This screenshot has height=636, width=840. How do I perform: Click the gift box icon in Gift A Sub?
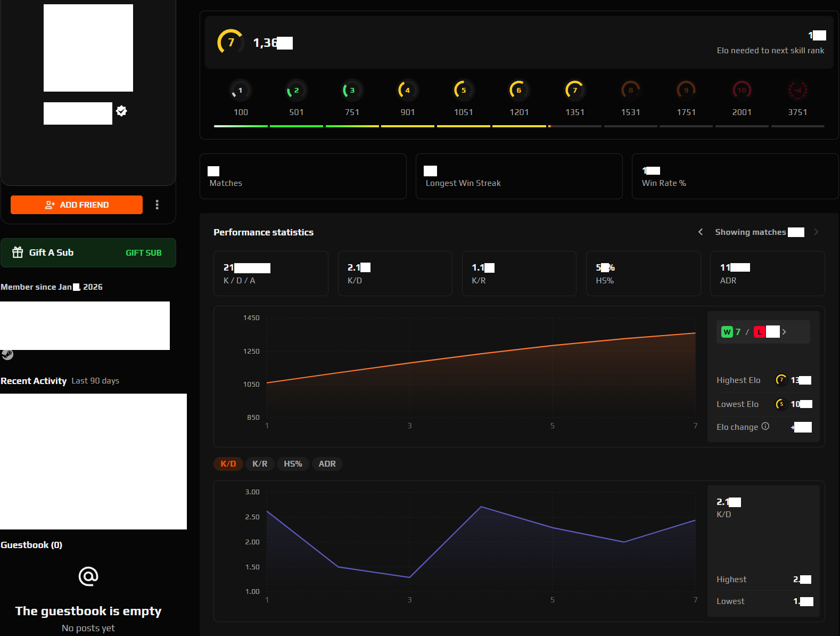point(18,252)
